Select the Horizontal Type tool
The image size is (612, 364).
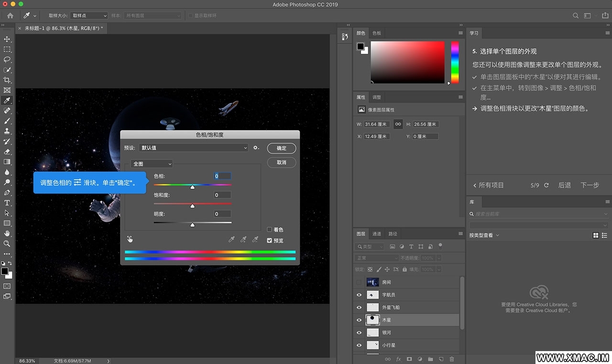pos(7,203)
